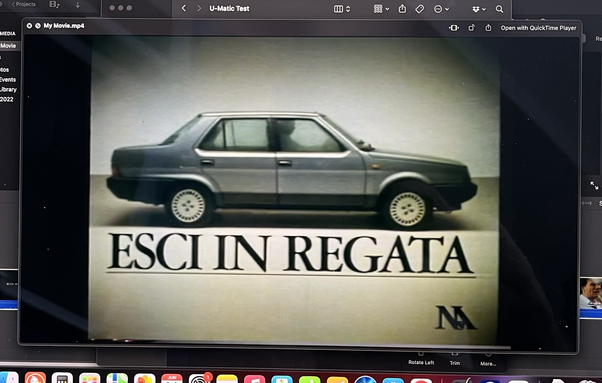
Task: Select iMovie Library in the sidebar
Action: 8,89
